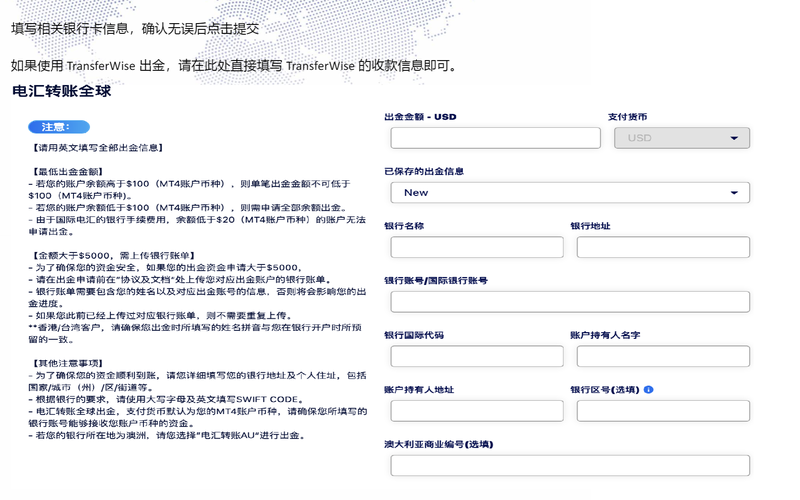The width and height of the screenshot is (800, 500).
Task: Click the 澳大利亚商业编号(选填) input field
Action: pyautogui.click(x=570, y=466)
